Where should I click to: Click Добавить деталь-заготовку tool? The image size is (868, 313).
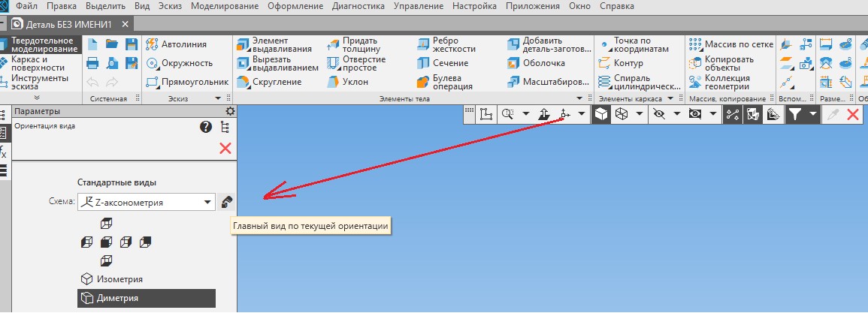pos(548,44)
